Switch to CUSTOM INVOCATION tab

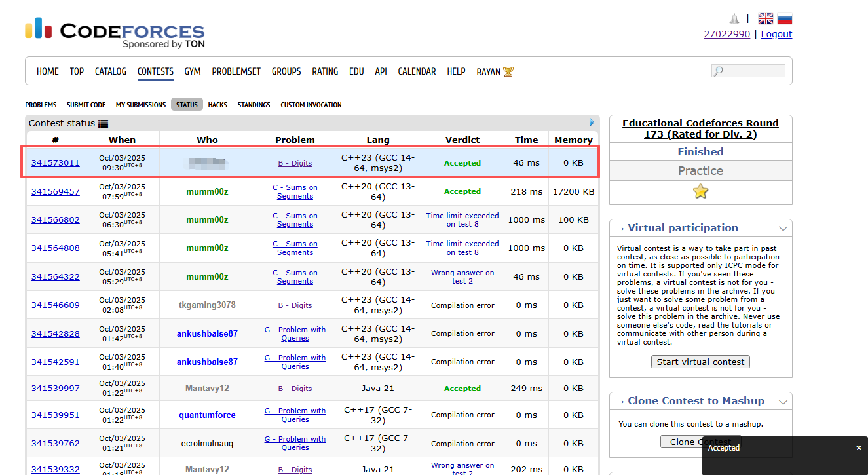pyautogui.click(x=311, y=105)
